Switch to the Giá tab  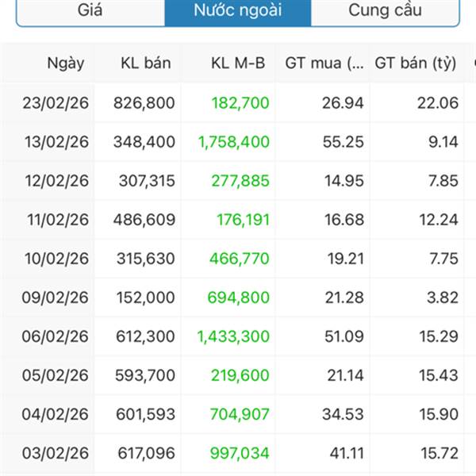(x=90, y=11)
